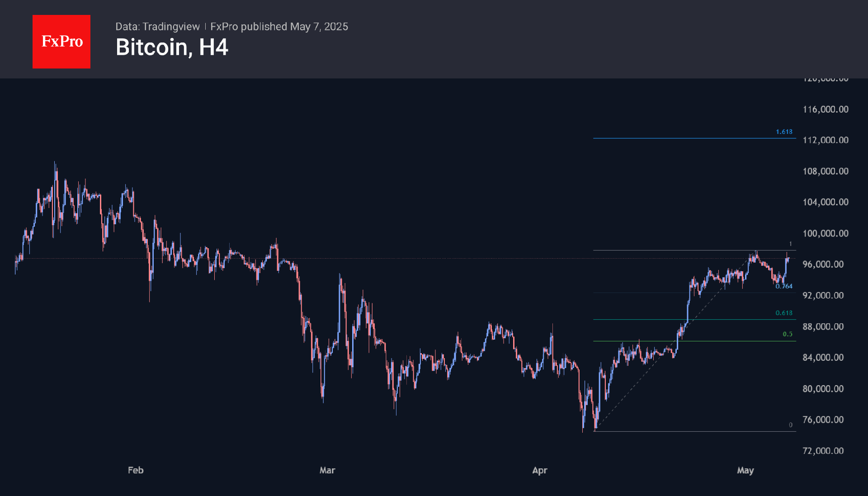
Task: Click the 88,000.00 price axis label
Action: click(x=823, y=326)
